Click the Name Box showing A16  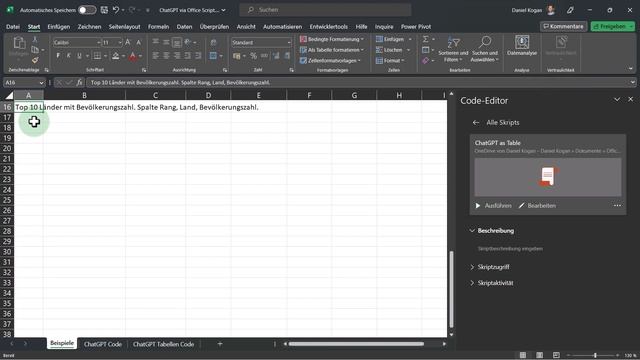click(24, 82)
